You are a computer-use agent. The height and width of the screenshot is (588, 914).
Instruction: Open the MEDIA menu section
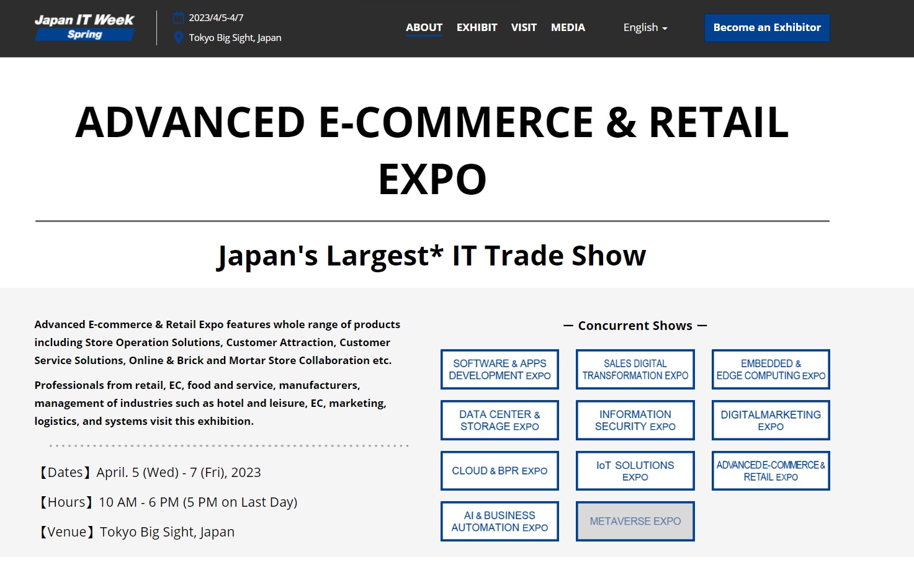(x=568, y=27)
